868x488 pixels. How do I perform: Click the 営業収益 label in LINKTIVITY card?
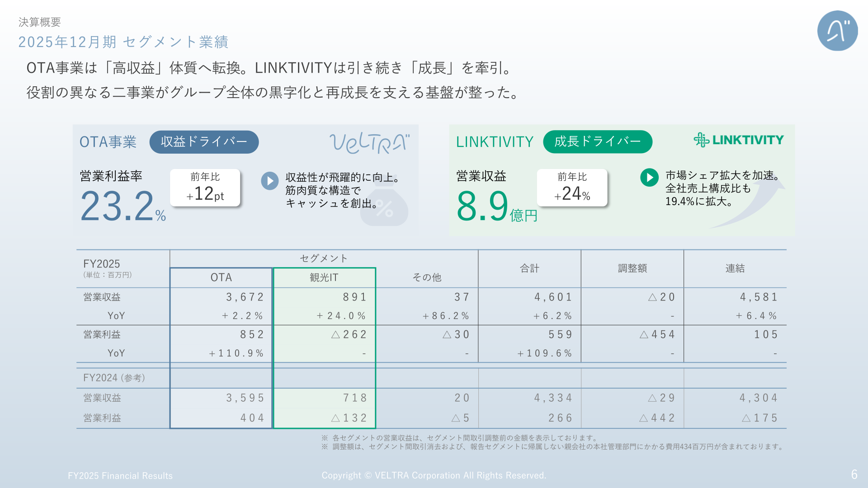point(481,176)
